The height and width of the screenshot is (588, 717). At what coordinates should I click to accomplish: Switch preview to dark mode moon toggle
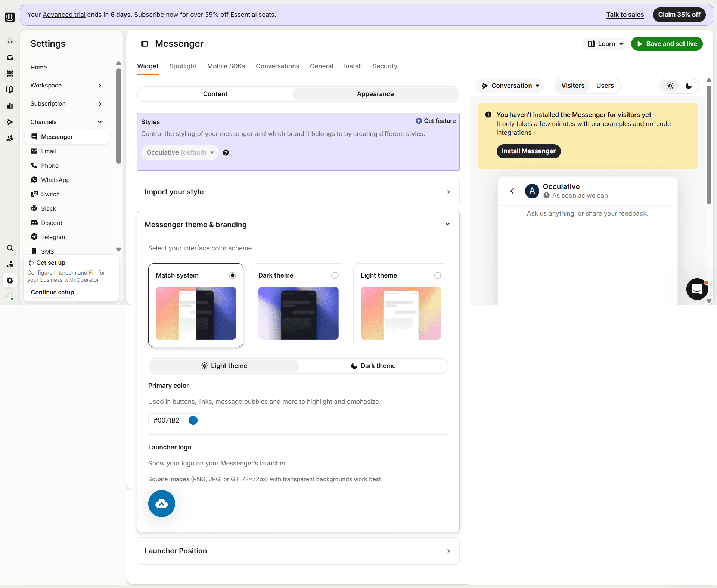pyautogui.click(x=689, y=86)
